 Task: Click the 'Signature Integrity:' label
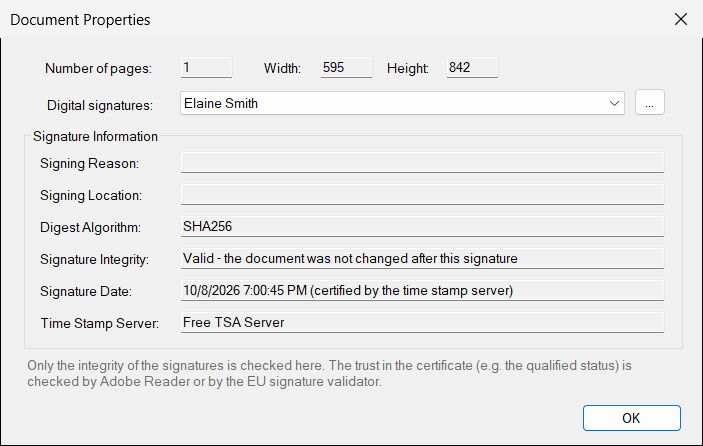(x=94, y=260)
